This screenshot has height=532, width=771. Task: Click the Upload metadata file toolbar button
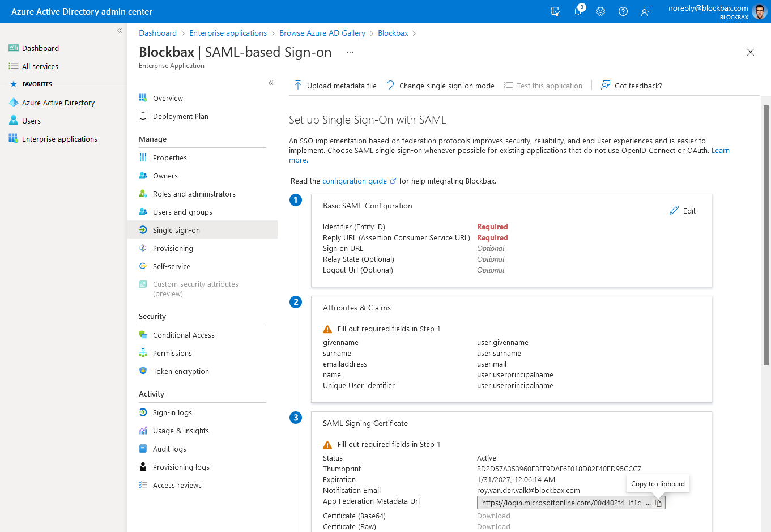335,86
